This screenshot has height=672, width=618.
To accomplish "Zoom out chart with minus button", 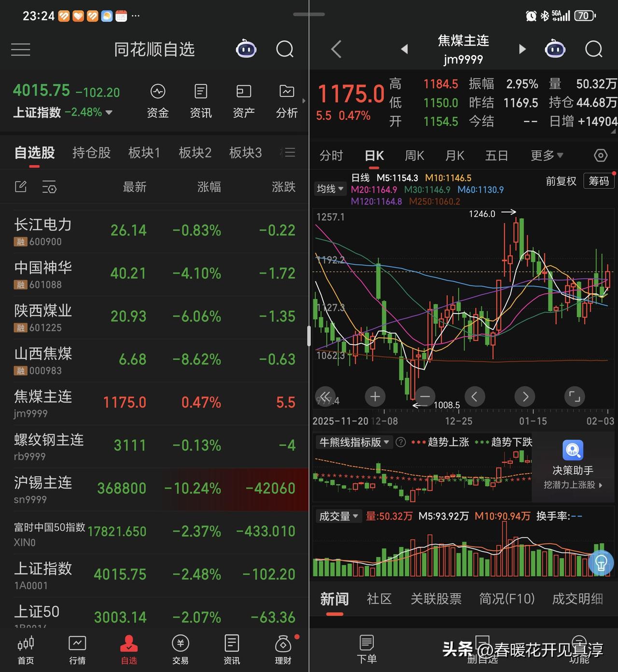I will coord(425,397).
